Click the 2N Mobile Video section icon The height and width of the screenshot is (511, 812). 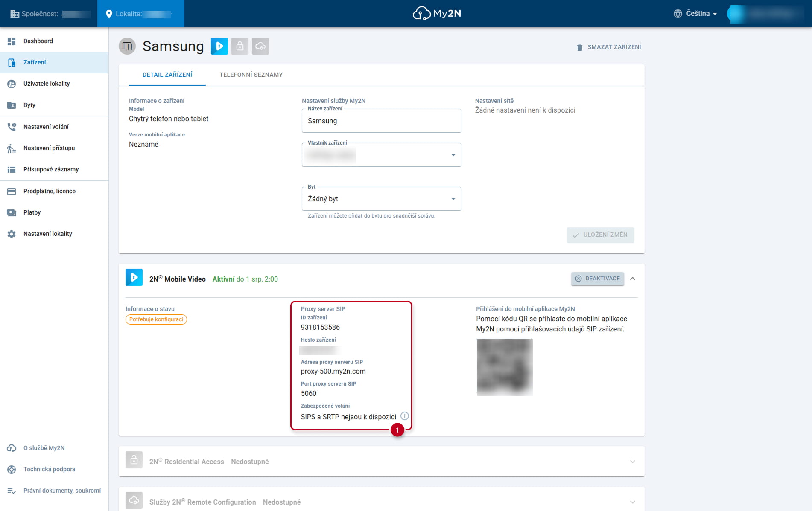click(134, 277)
